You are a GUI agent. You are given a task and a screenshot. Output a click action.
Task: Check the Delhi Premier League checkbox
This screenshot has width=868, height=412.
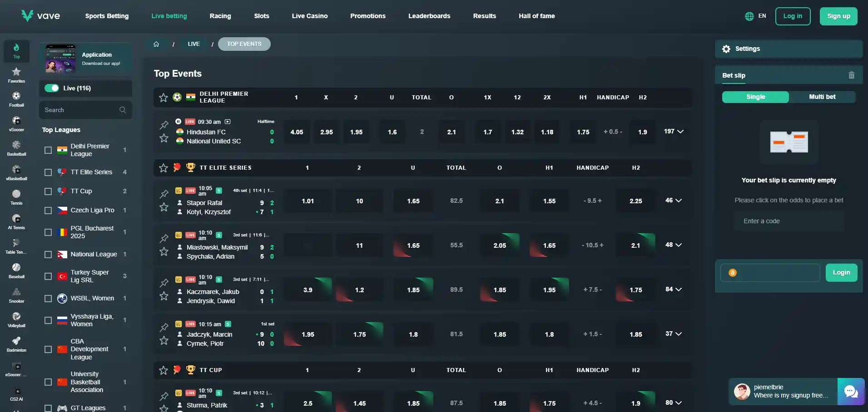point(48,150)
